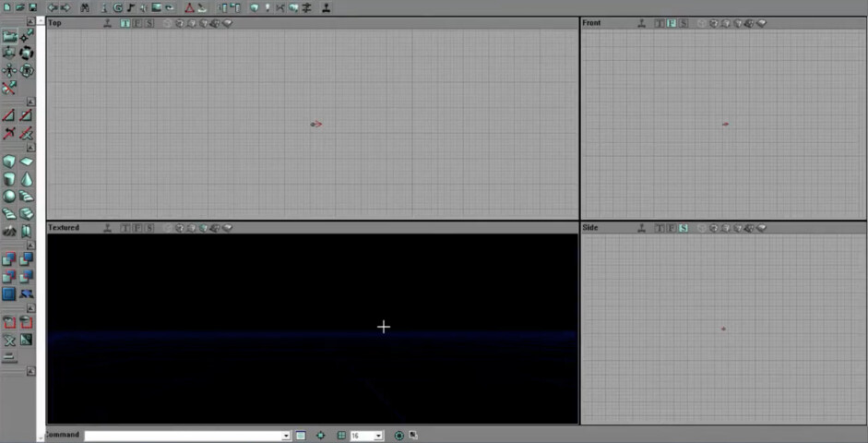The height and width of the screenshot is (443, 868).
Task: Select the Texture Pan tool
Action: point(9,70)
